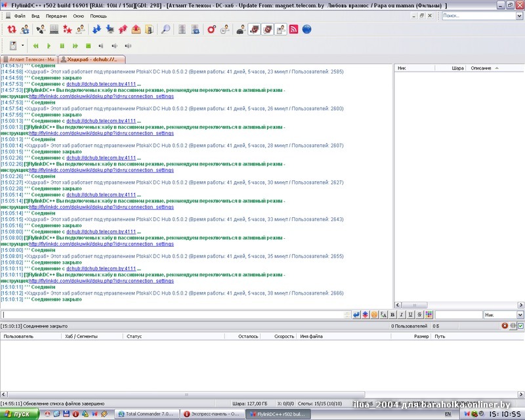Click the reconnect icon in the toolbar
Screen dimensions: 525x420
(x=12, y=30)
